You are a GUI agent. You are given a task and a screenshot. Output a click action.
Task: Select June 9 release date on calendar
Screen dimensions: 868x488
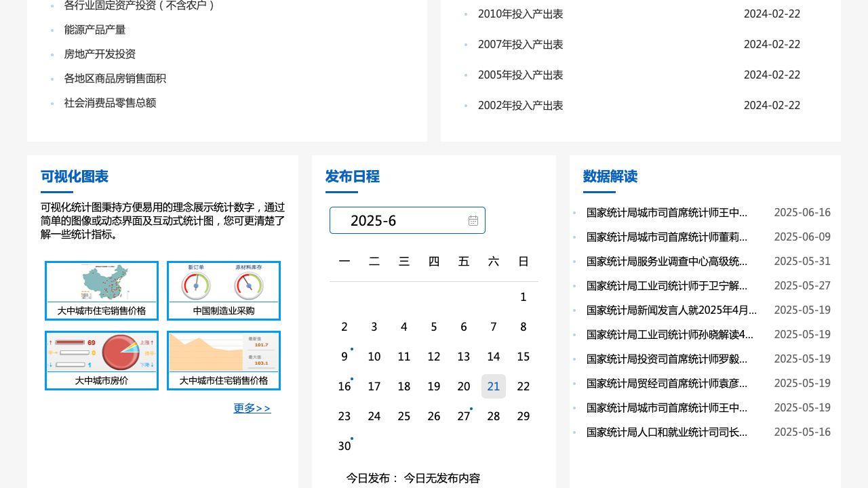(x=344, y=357)
